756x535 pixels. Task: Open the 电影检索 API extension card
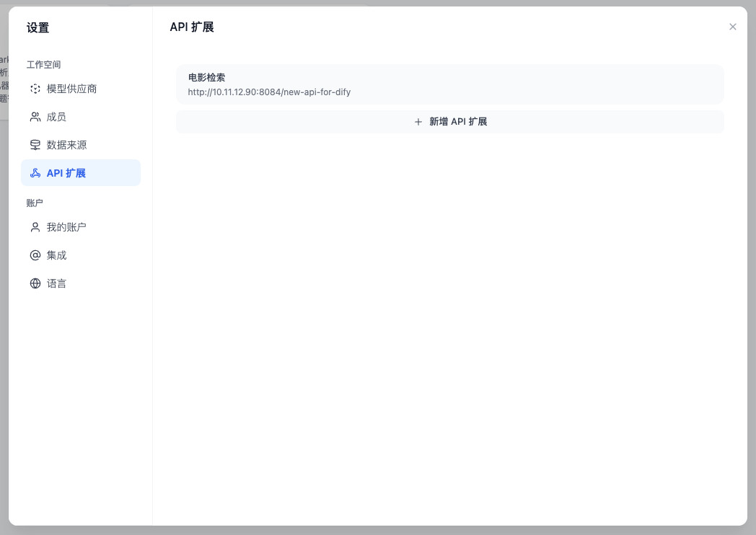coord(449,84)
